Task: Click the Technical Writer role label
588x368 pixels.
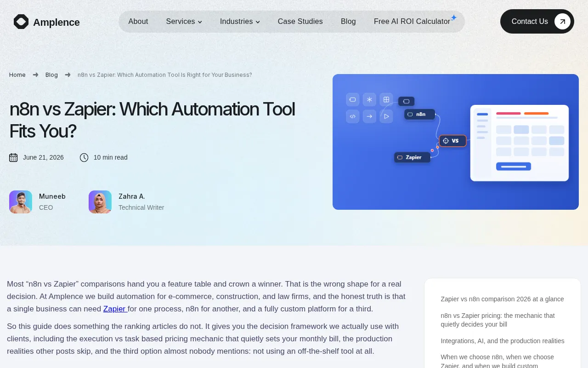Action: pyautogui.click(x=141, y=207)
